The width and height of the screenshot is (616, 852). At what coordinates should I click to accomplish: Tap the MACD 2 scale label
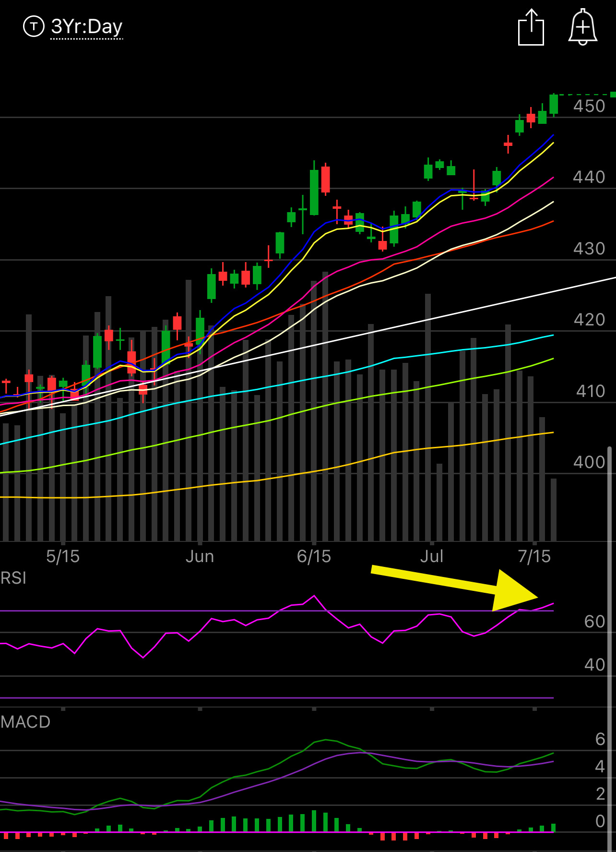point(600,794)
